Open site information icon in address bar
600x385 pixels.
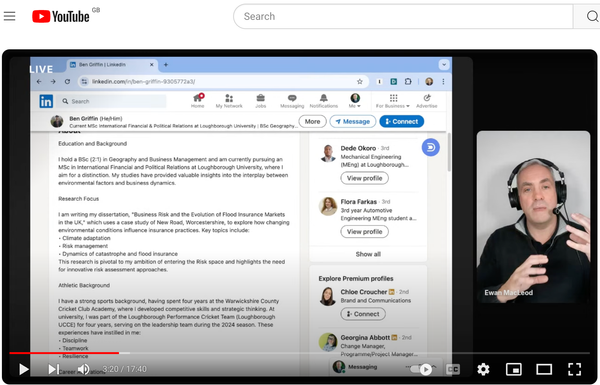84,82
